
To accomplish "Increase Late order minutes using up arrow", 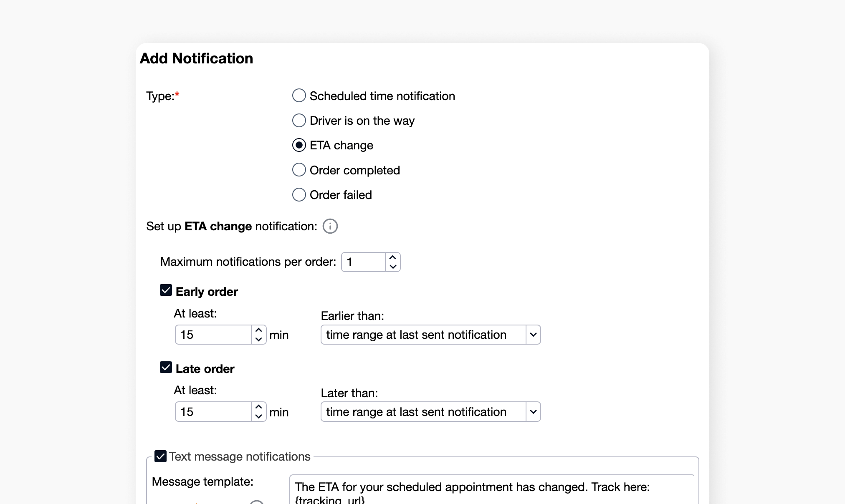I will (x=258, y=407).
